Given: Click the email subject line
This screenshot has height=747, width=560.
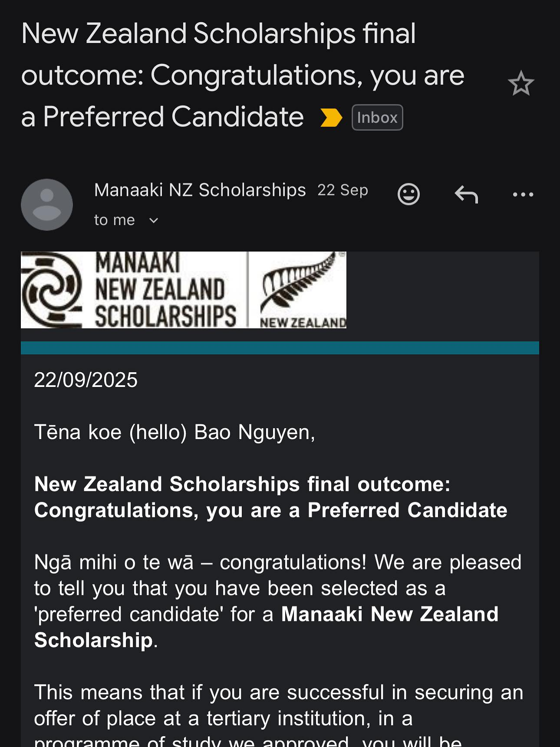Looking at the screenshot, I should [x=243, y=74].
